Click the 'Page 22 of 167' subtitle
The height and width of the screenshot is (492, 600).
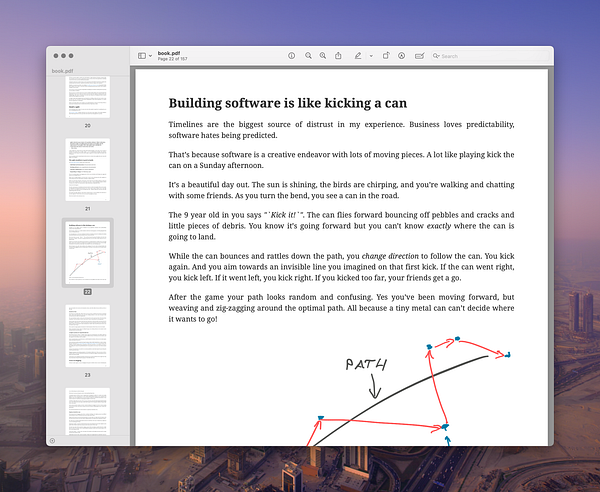click(x=173, y=59)
